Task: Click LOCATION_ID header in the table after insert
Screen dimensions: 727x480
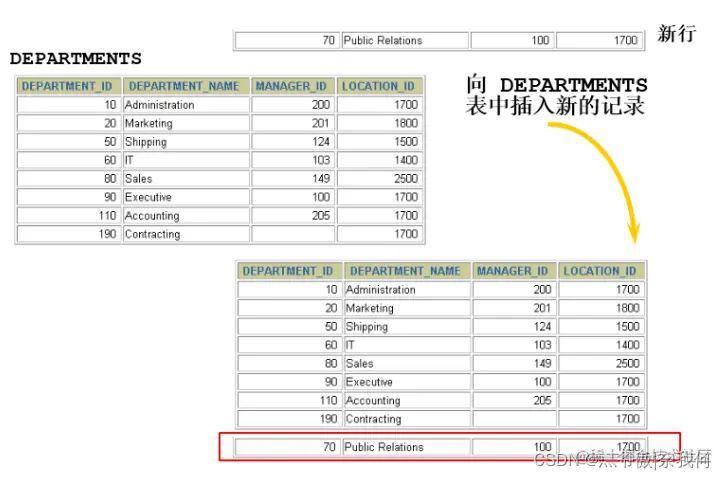Action: (x=599, y=271)
